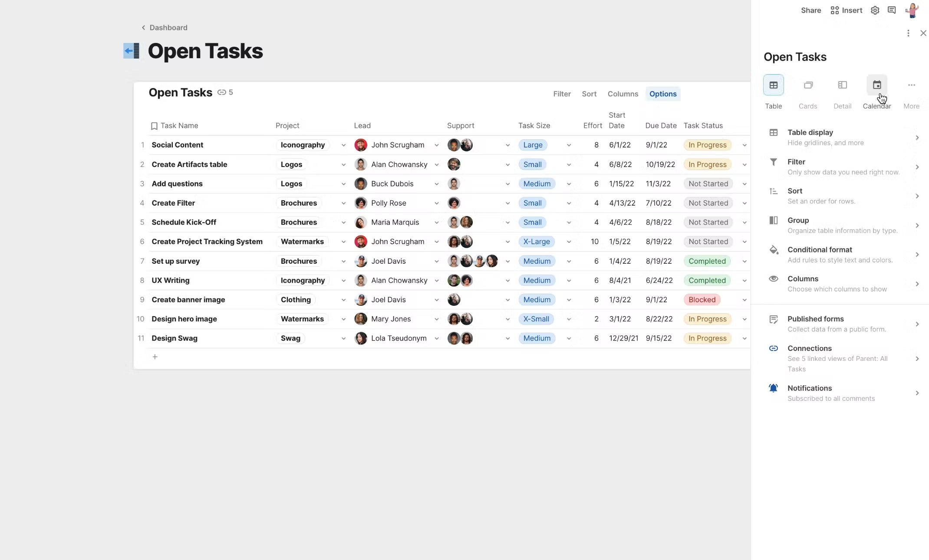Open Task Status dropdown for Create banner image
This screenshot has width=929, height=560.
point(744,300)
